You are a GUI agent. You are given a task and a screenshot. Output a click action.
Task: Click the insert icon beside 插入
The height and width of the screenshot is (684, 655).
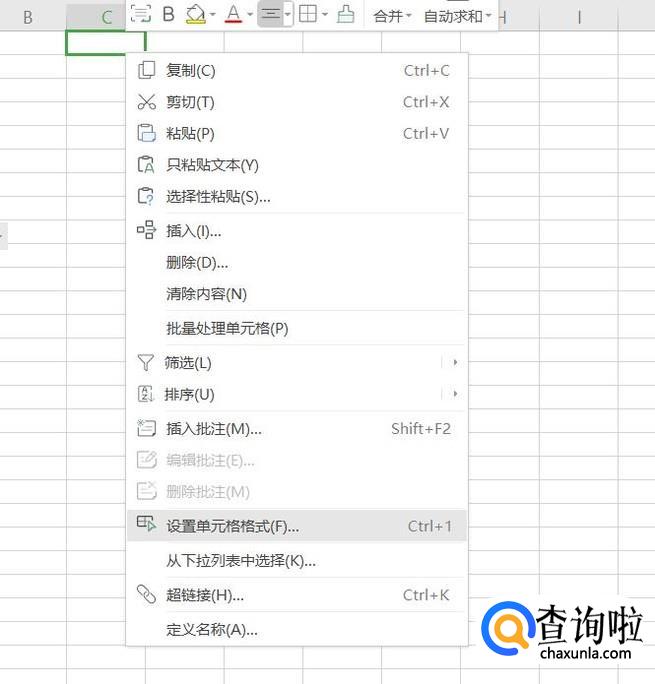tap(146, 230)
